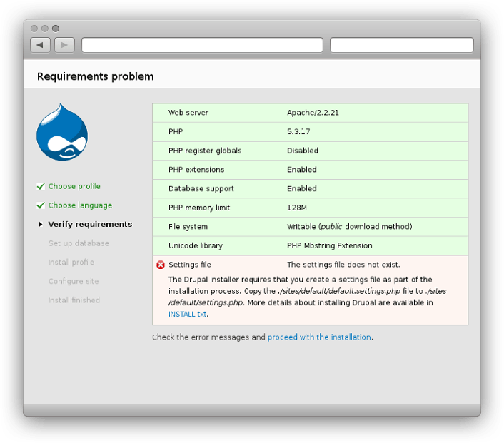Click the browser forward arrow button
The height and width of the screenshot is (443, 504).
tap(65, 45)
